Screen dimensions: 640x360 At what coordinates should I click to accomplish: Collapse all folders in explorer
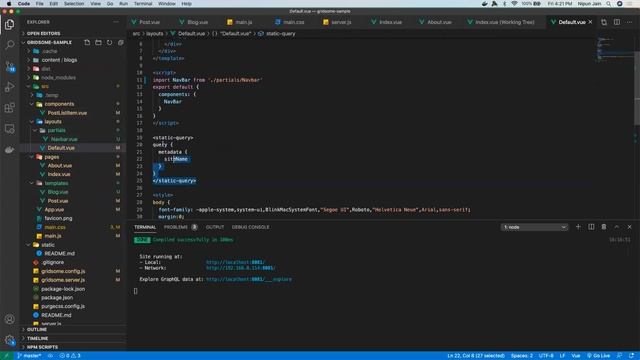click(120, 42)
